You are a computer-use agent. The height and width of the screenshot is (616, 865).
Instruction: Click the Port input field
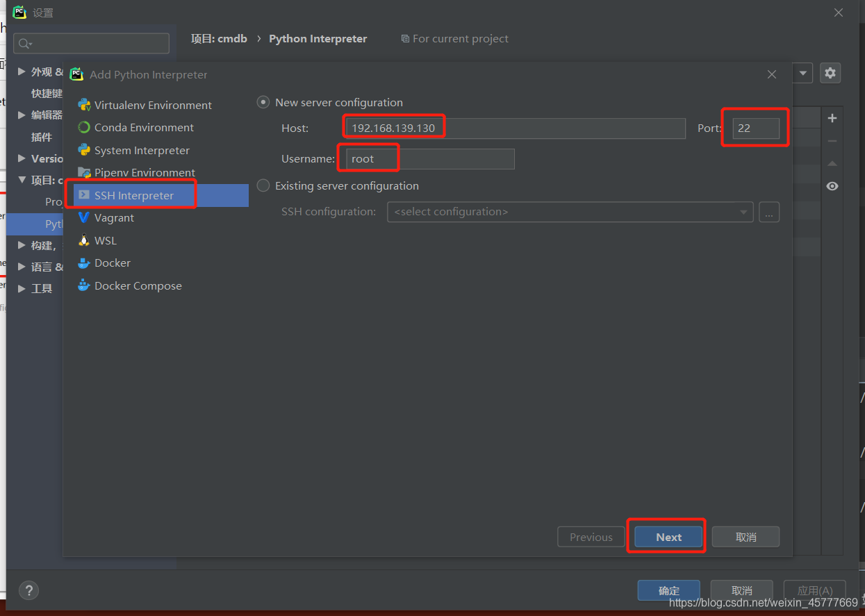click(756, 128)
